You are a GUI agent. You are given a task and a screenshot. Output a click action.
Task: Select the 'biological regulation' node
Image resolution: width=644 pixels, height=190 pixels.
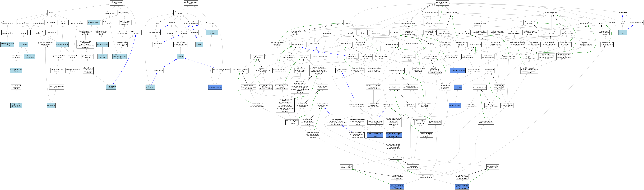[431, 13]
